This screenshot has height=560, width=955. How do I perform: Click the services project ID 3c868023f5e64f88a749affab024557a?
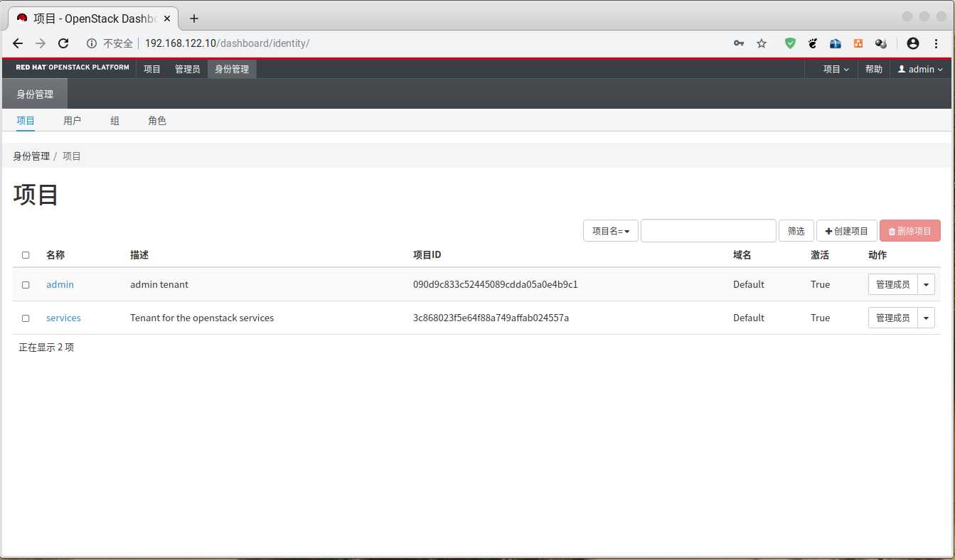491,318
